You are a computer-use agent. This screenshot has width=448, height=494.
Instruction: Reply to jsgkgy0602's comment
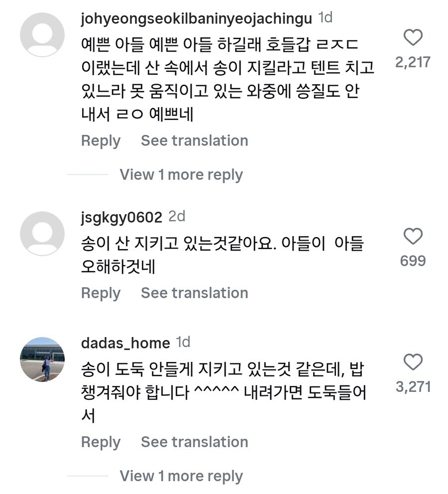(100, 293)
